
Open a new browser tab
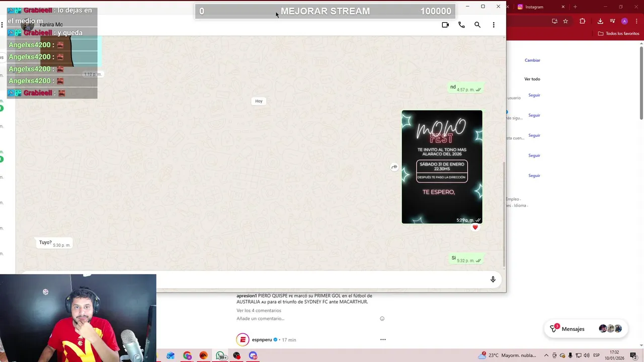(x=575, y=7)
